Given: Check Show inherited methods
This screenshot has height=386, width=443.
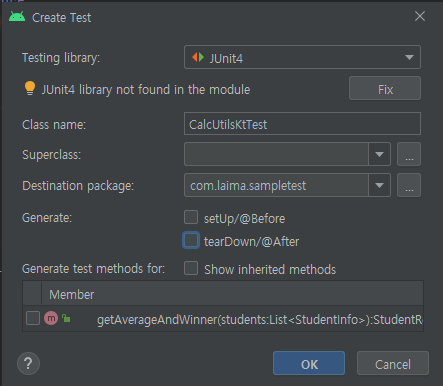Looking at the screenshot, I should tap(191, 268).
